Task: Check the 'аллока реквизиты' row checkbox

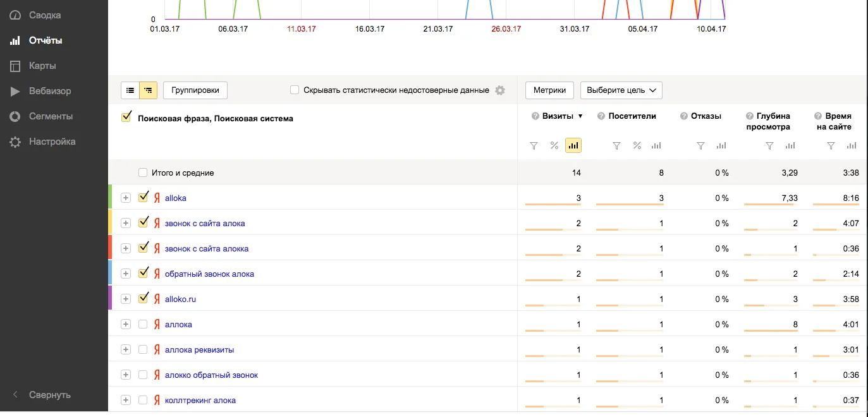Action: [143, 349]
